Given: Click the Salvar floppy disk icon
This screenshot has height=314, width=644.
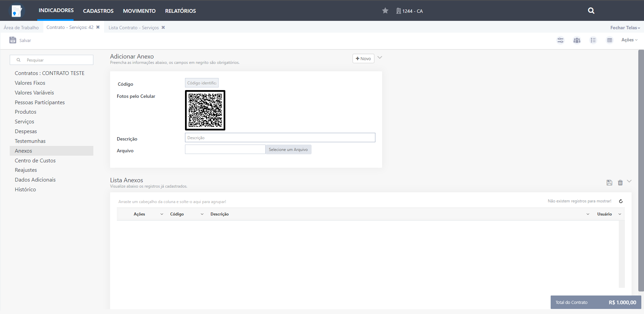Looking at the screenshot, I should (13, 40).
